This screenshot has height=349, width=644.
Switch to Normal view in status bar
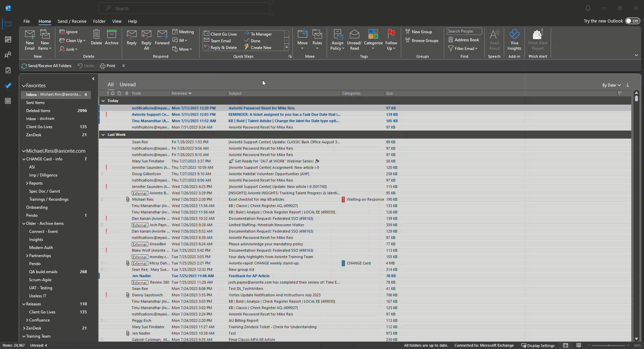pyautogui.click(x=566, y=345)
